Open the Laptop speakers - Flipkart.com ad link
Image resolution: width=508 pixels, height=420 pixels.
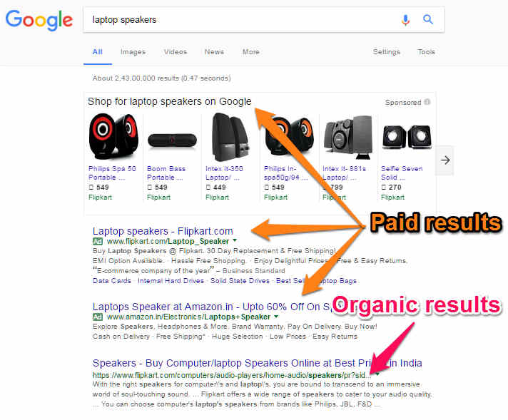163,231
